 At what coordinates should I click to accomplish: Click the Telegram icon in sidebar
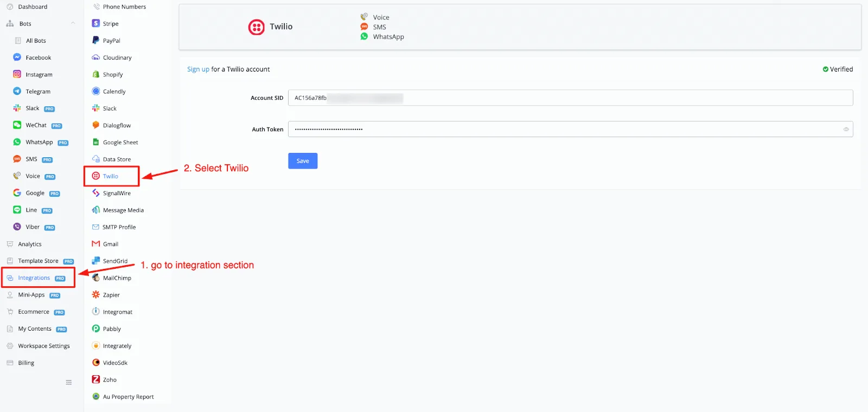(x=17, y=91)
